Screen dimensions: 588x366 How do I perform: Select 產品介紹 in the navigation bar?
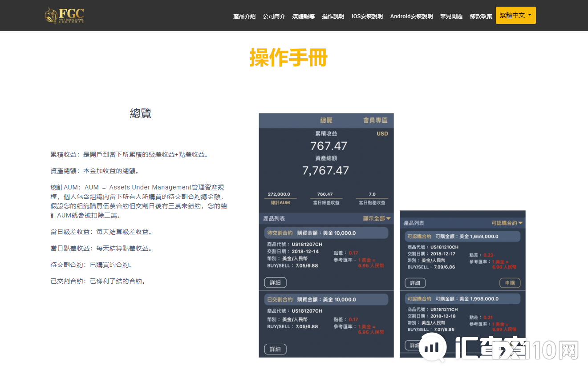click(244, 16)
